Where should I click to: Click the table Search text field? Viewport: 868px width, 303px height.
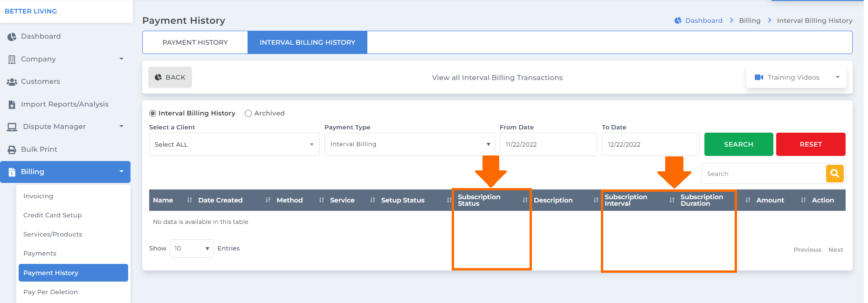764,174
